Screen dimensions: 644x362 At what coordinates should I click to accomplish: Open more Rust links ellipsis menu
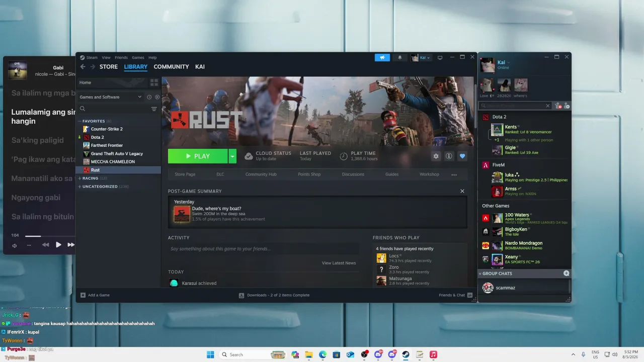[x=454, y=174]
